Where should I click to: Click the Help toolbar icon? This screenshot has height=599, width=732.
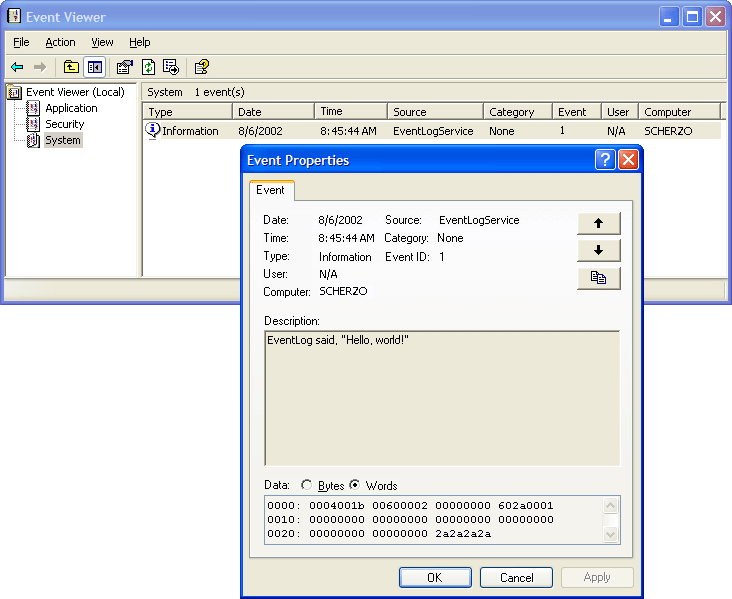[x=201, y=67]
